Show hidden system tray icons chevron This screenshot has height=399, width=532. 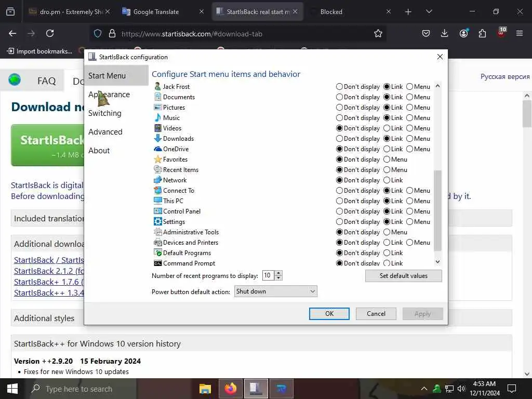point(424,389)
